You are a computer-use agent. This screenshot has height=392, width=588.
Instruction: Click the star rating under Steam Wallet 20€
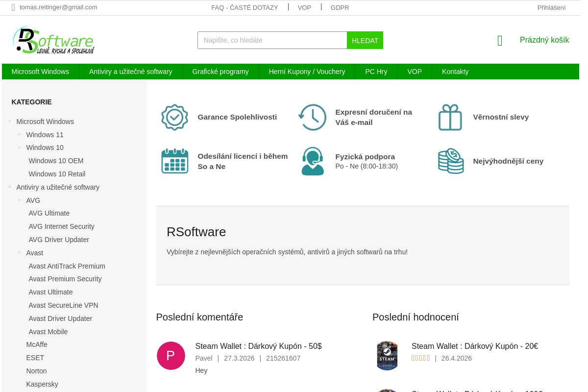point(420,358)
